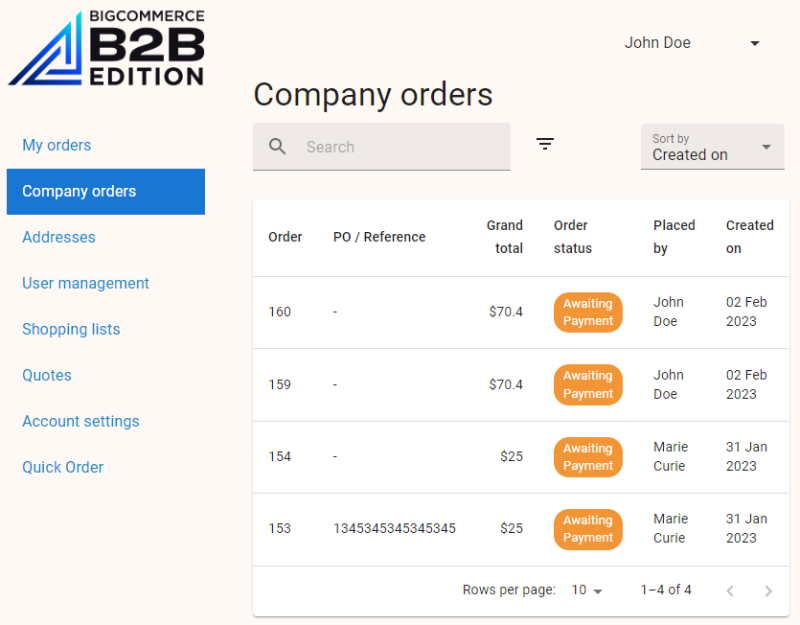Click the Awaiting Payment badge on order 160
Image resolution: width=800 pixels, height=625 pixels.
[587, 311]
